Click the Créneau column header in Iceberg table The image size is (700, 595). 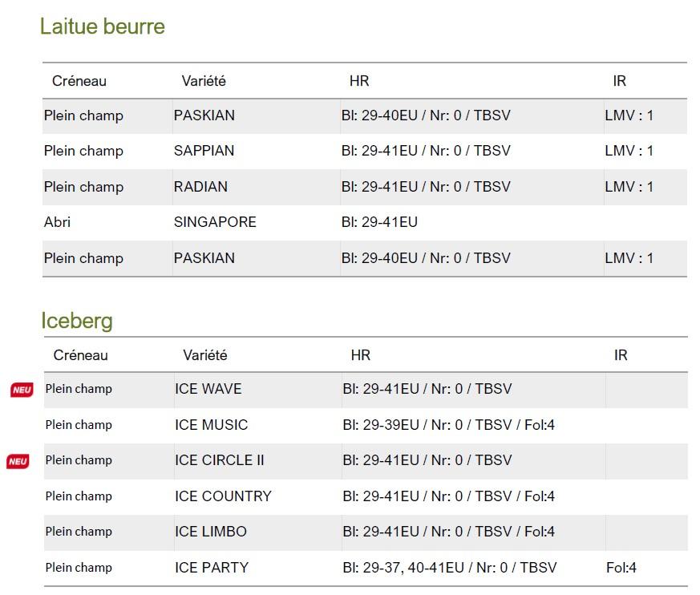[80, 355]
